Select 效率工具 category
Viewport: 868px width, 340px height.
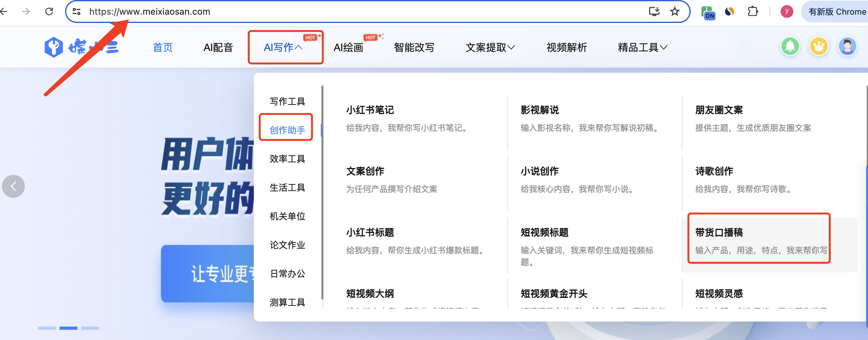pyautogui.click(x=287, y=159)
